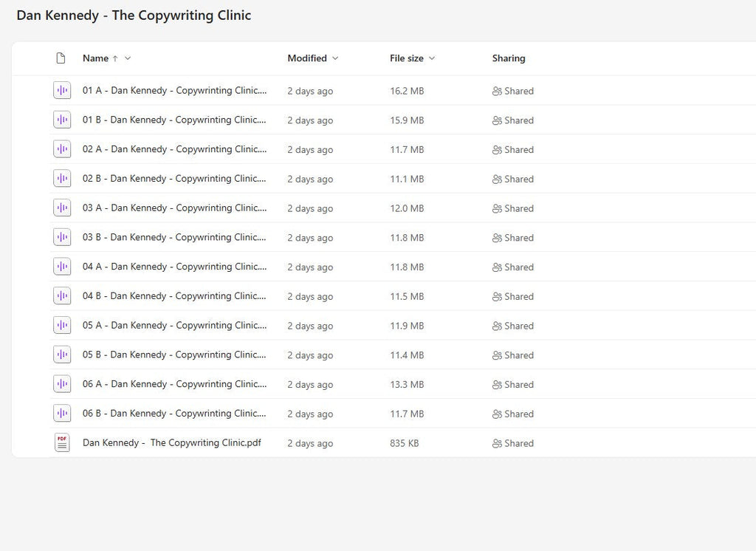Screen dimensions: 756x551
Task: Click the PDF file icon
Action: [x=62, y=442]
